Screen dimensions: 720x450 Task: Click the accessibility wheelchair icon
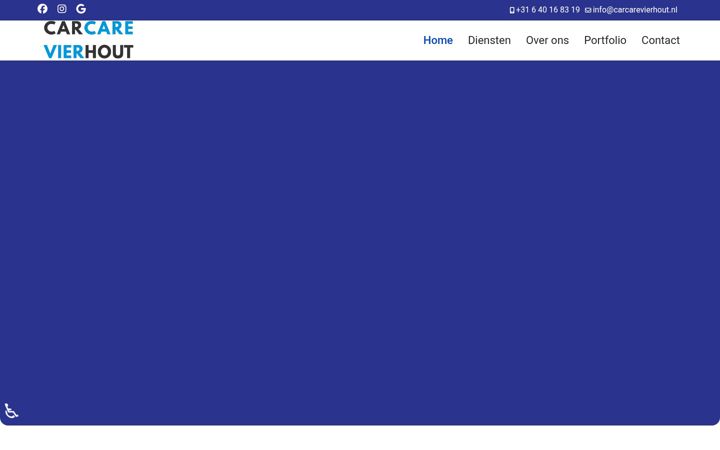click(11, 411)
